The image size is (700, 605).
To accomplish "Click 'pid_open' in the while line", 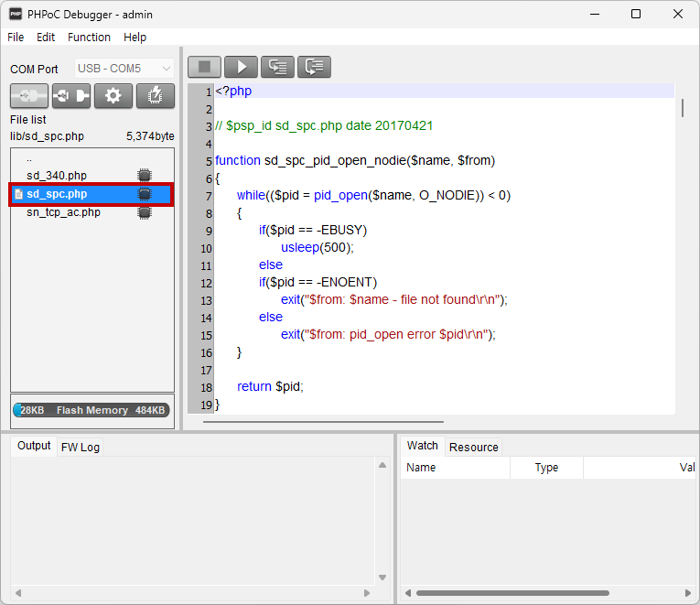I will [340, 195].
